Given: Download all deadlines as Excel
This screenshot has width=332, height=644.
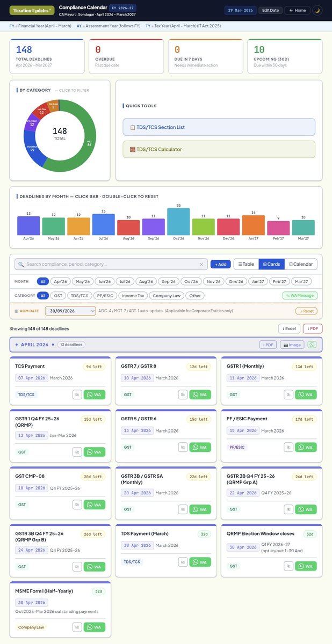Looking at the screenshot, I should click(289, 328).
